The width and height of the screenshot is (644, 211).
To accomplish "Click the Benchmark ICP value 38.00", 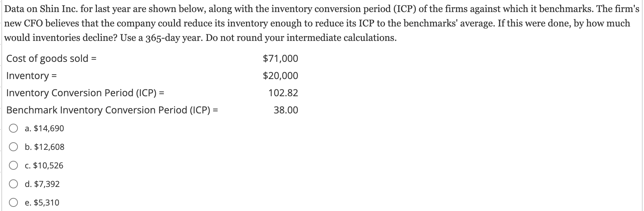I will pos(286,110).
